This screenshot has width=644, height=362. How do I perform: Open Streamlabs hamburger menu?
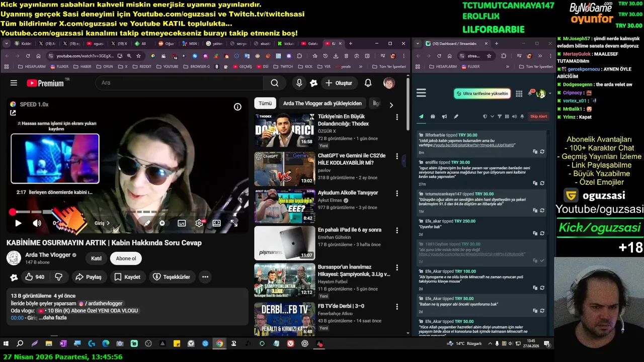pyautogui.click(x=421, y=93)
